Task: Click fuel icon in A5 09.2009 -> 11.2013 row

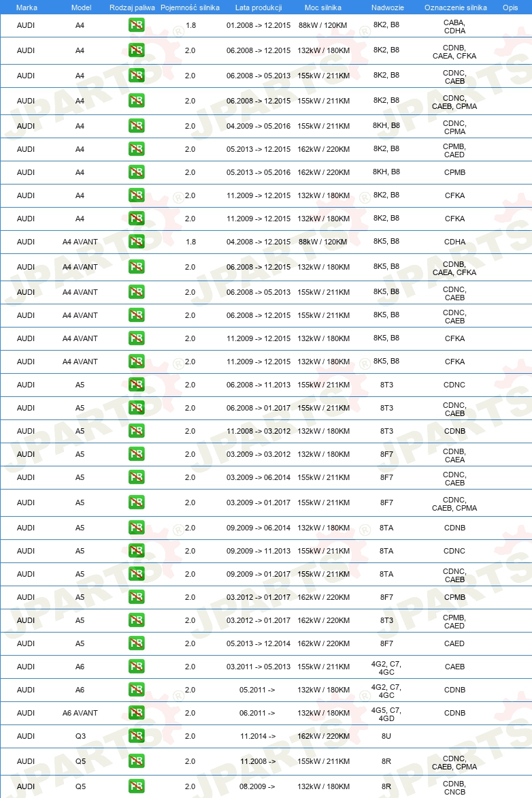Action: [x=136, y=551]
